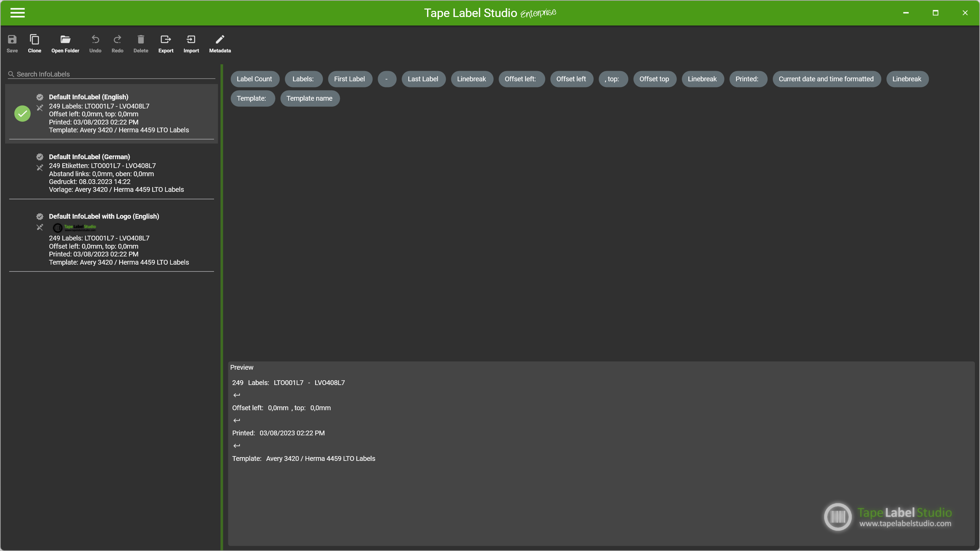Viewport: 980px width, 551px height.
Task: Click the 'Labels:' text chip
Action: click(303, 79)
